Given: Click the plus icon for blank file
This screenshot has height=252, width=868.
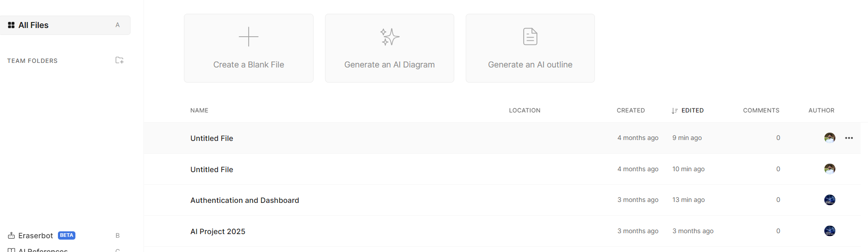Looking at the screenshot, I should (249, 37).
